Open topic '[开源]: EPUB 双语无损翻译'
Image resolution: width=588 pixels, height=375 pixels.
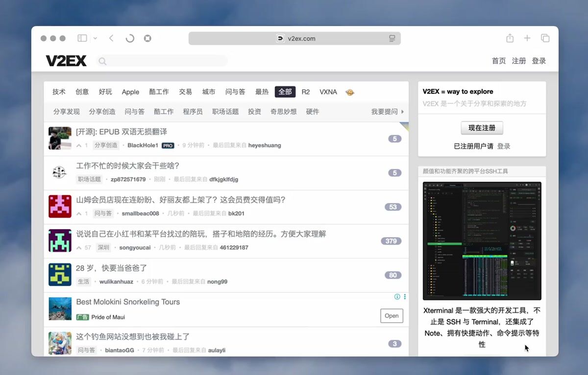(x=122, y=132)
